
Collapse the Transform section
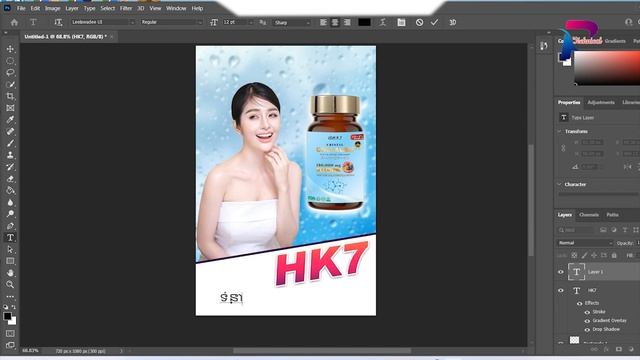click(560, 131)
